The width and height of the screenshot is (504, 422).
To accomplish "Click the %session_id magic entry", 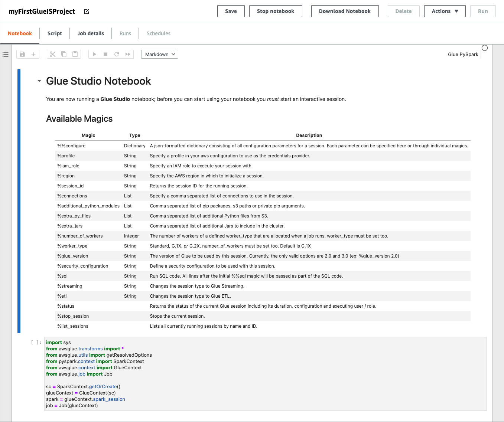I will pyautogui.click(x=71, y=186).
